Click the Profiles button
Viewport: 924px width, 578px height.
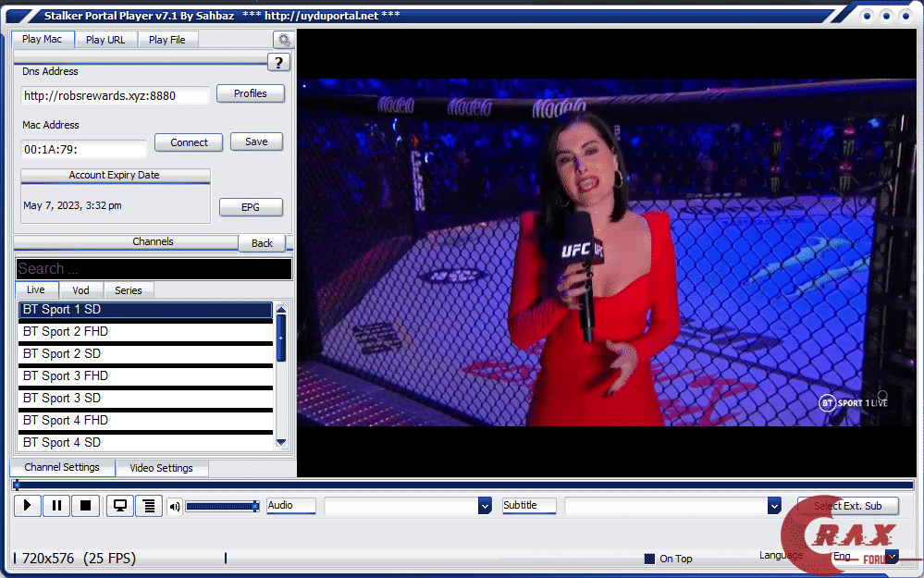click(251, 93)
